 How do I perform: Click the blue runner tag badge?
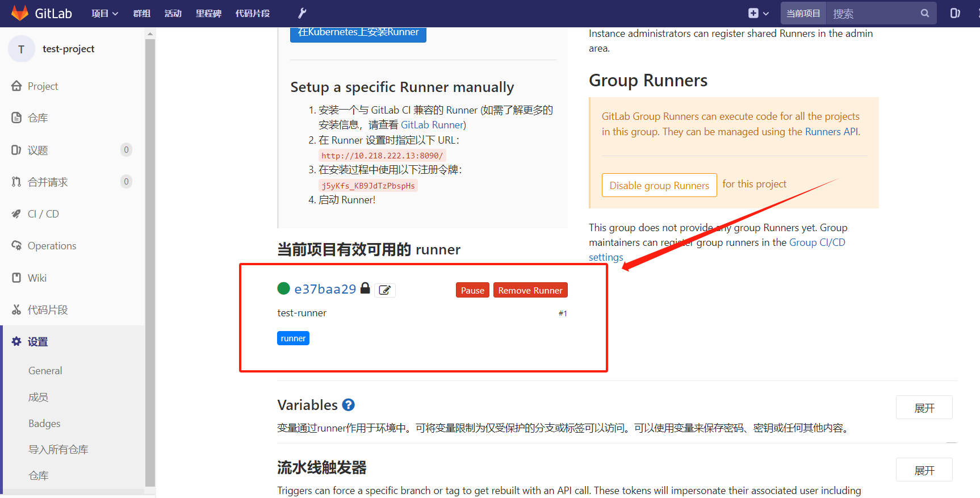click(x=293, y=338)
